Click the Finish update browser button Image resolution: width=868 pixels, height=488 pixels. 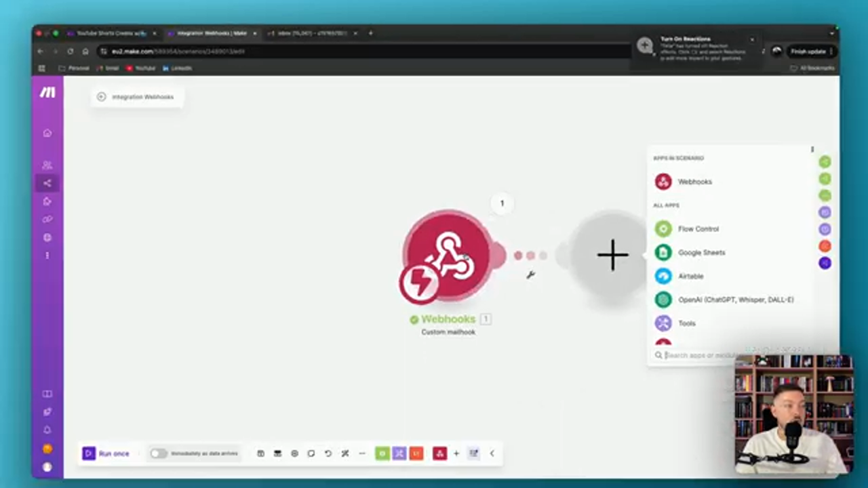point(811,52)
